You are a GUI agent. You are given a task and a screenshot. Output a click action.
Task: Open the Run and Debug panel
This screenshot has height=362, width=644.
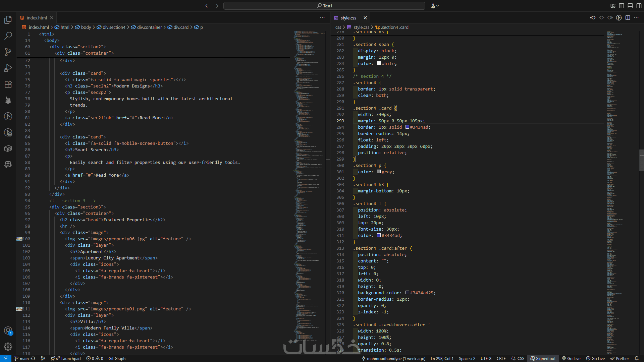[x=8, y=68]
